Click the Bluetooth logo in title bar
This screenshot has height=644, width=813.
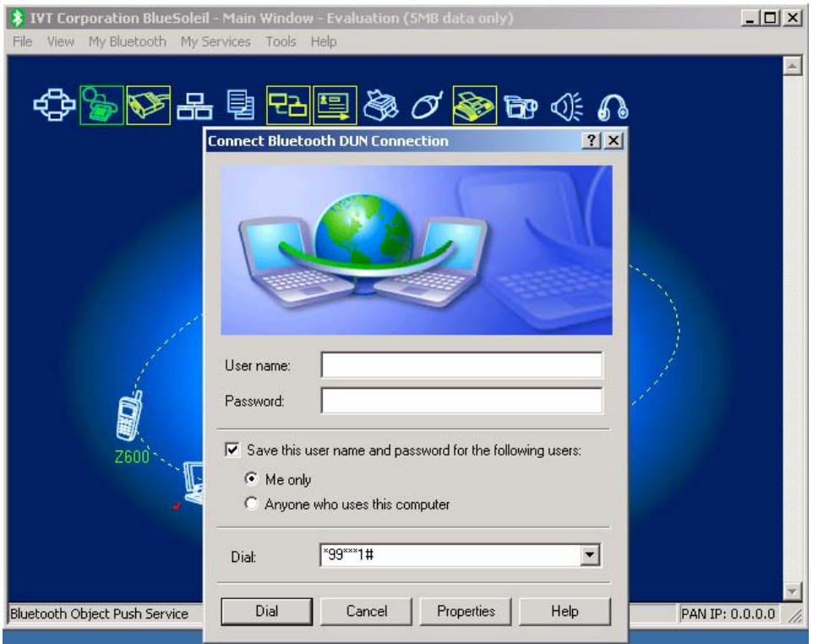pos(18,18)
